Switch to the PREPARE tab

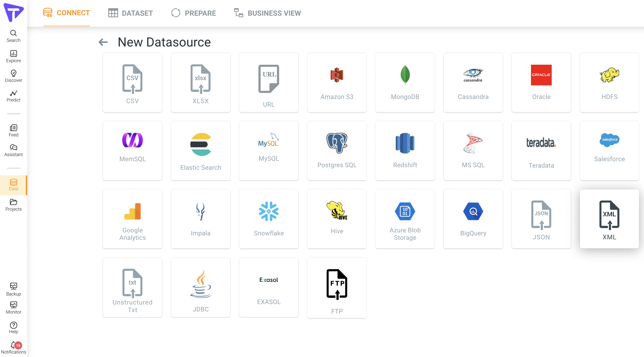(193, 13)
